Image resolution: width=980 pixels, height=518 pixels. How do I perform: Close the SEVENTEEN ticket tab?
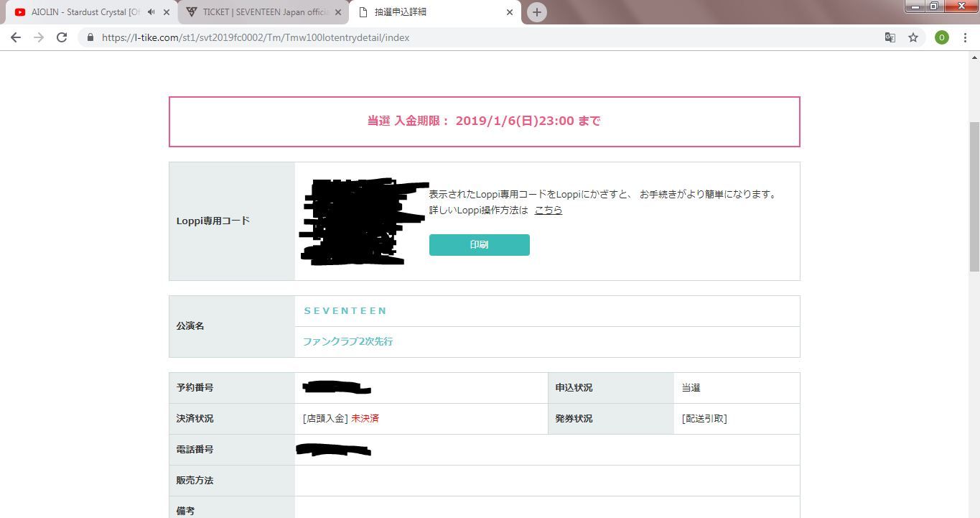[338, 12]
